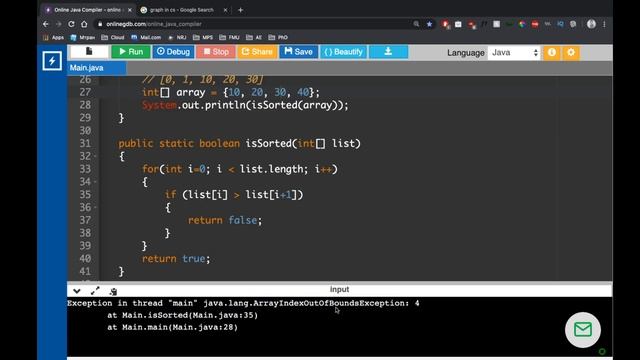The height and width of the screenshot is (360, 640).
Task: Select the console input tab
Action: pyautogui.click(x=339, y=289)
